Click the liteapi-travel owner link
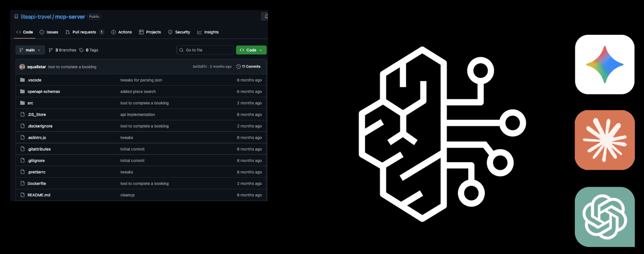This screenshot has width=644, height=254. coord(36,16)
